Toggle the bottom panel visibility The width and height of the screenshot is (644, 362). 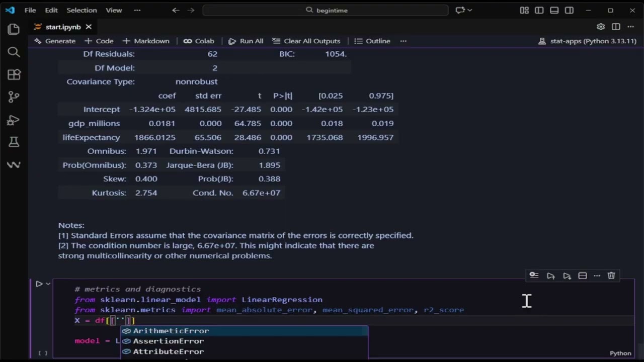click(x=554, y=10)
